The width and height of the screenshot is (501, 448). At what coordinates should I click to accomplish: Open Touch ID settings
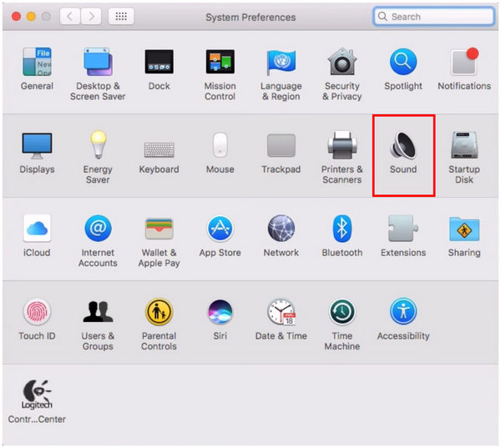(x=37, y=313)
